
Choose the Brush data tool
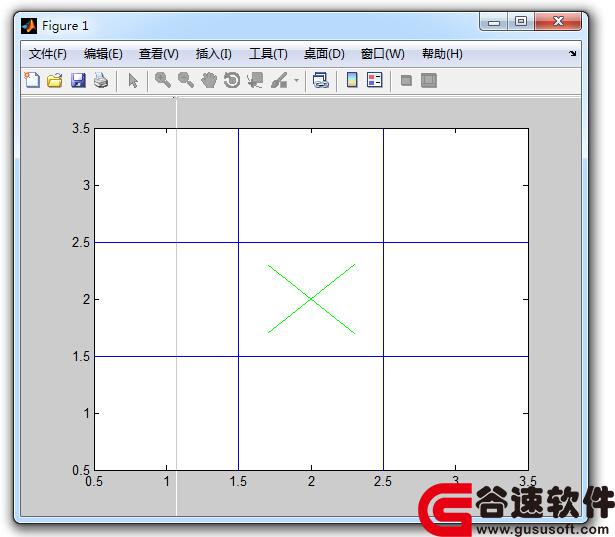coord(279,80)
